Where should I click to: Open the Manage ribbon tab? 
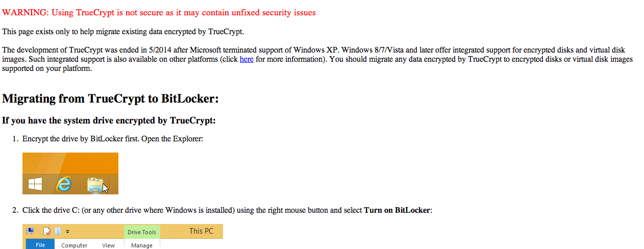point(142,245)
